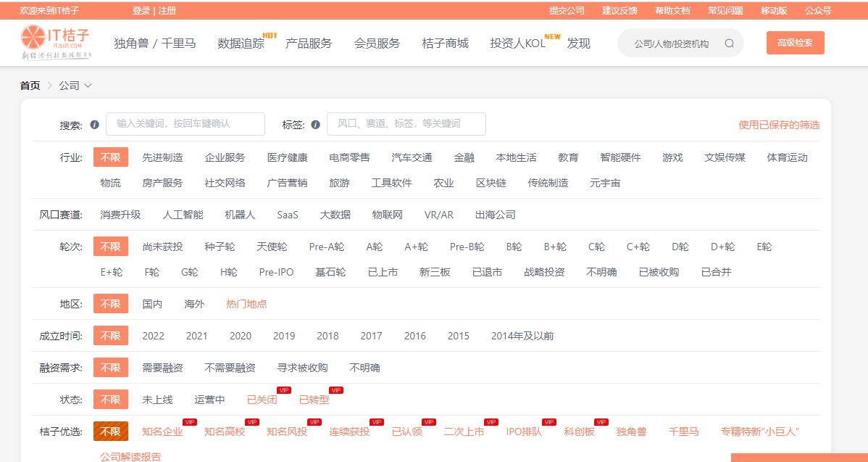868x462 pixels.
Task: Enable the 需要融资 funding filter
Action: coord(162,367)
